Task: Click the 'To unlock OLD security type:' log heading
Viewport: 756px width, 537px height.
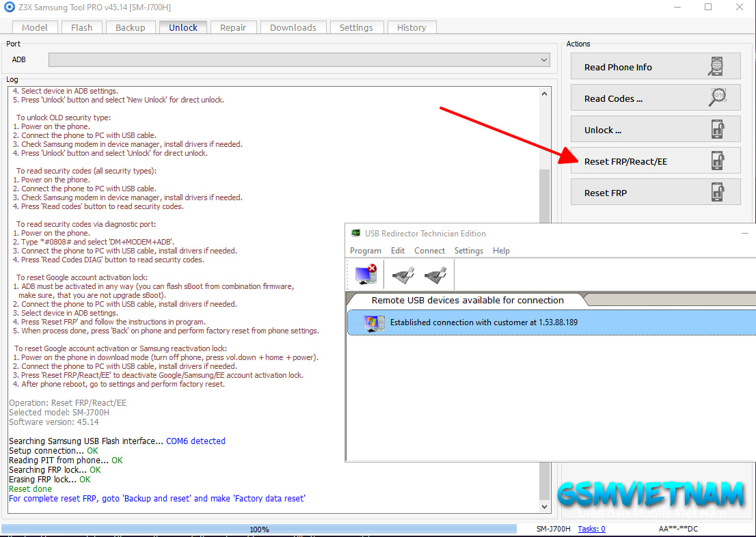Action: pos(64,118)
